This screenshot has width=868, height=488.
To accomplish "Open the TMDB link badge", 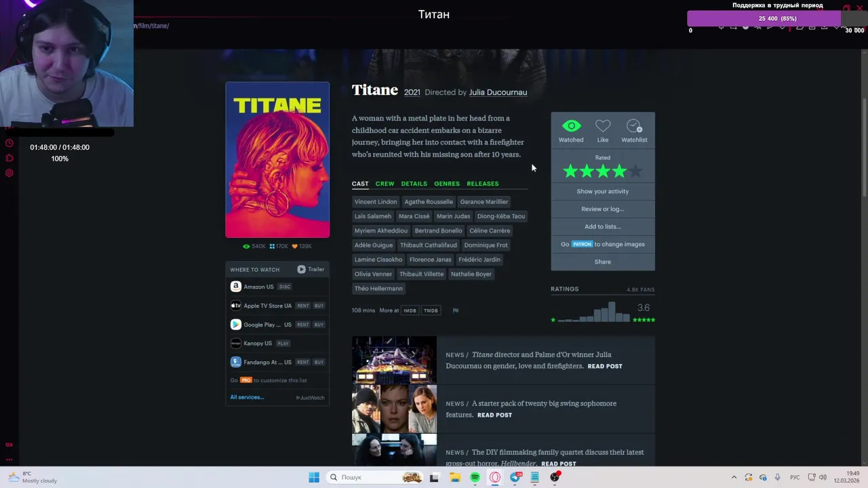I will pos(431,310).
